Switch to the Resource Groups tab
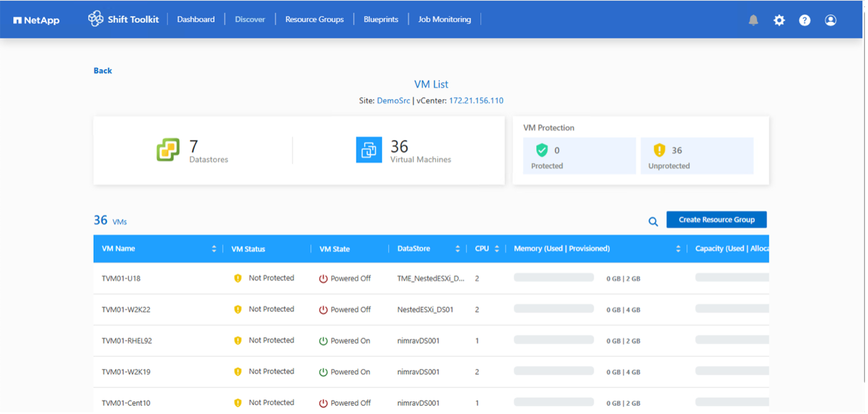The height and width of the screenshot is (414, 868). click(314, 19)
